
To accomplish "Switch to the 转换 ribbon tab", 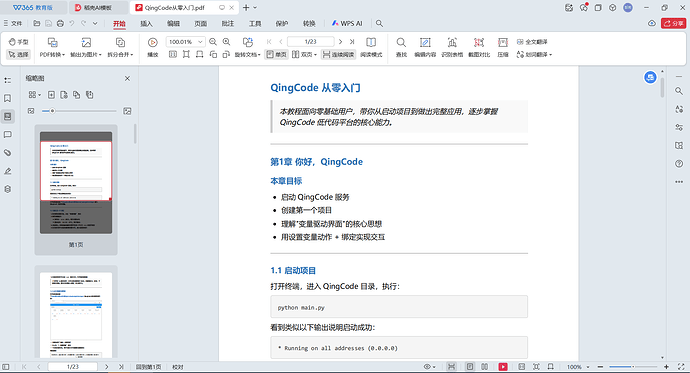I will coord(309,24).
